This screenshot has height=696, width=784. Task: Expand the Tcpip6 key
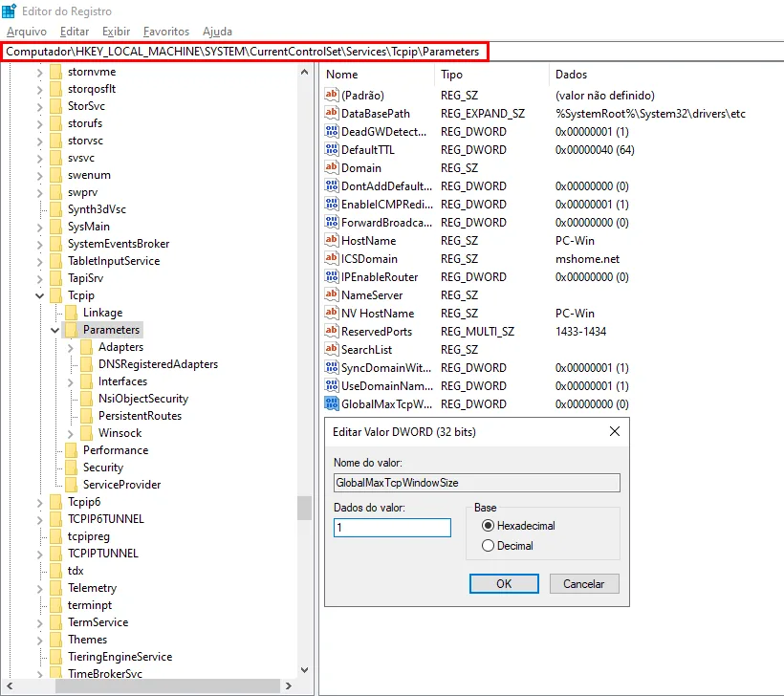coord(40,503)
